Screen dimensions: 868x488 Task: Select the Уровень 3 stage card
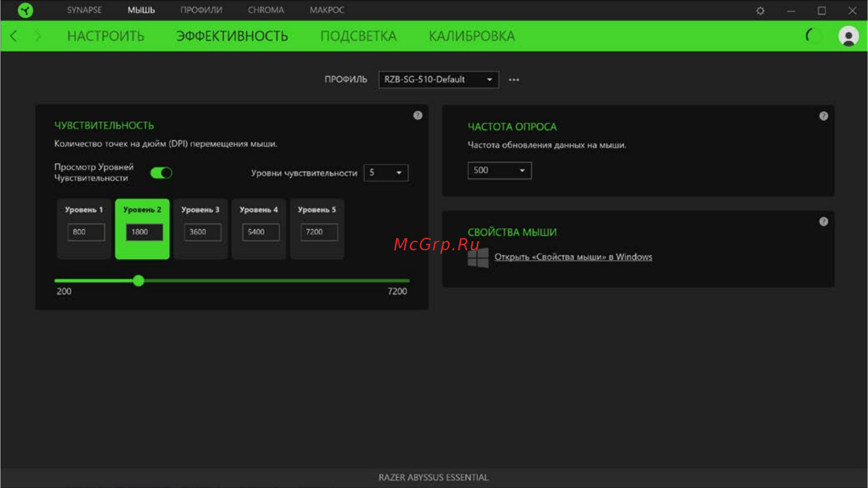click(x=200, y=229)
